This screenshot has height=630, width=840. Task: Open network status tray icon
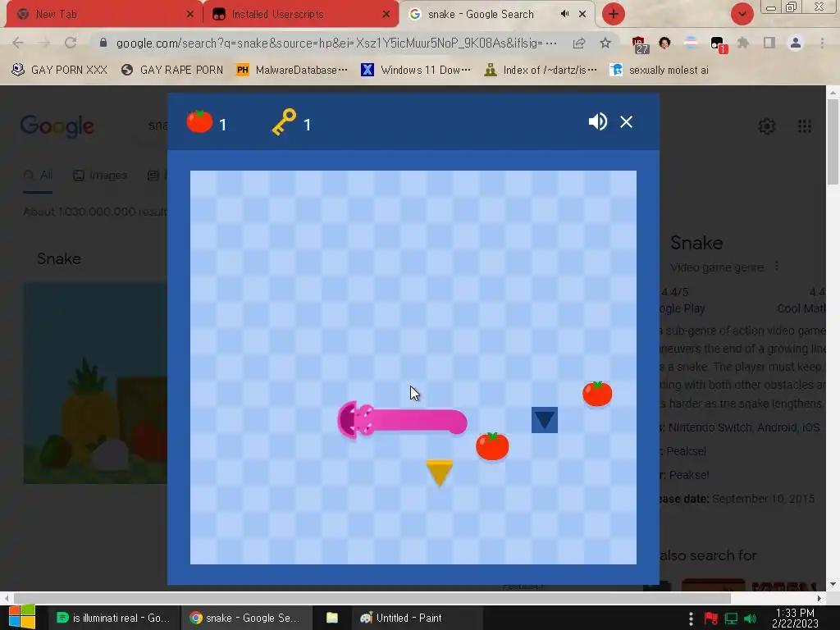pyautogui.click(x=731, y=619)
